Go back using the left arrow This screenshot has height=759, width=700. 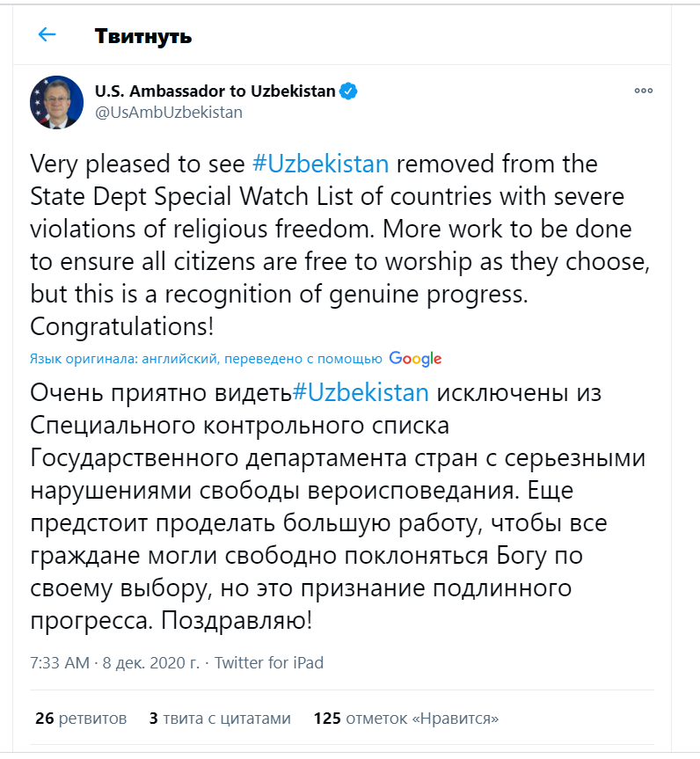coord(47,35)
